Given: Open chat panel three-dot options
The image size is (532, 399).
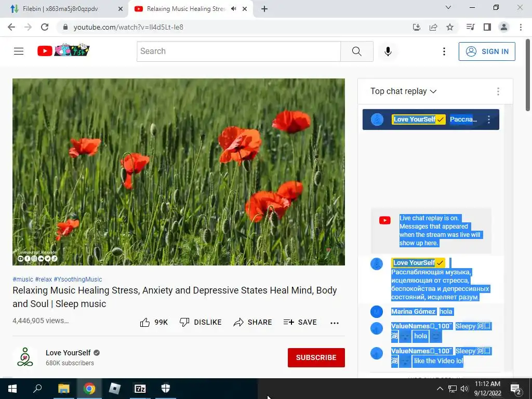Looking at the screenshot, I should [x=498, y=91].
